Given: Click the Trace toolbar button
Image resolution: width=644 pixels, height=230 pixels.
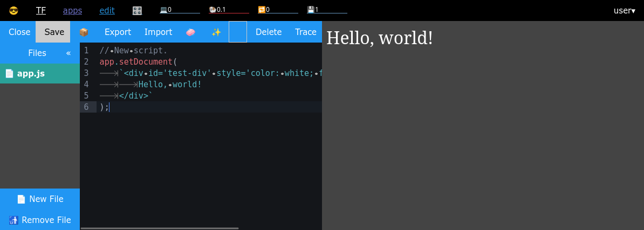Looking at the screenshot, I should [x=306, y=32].
